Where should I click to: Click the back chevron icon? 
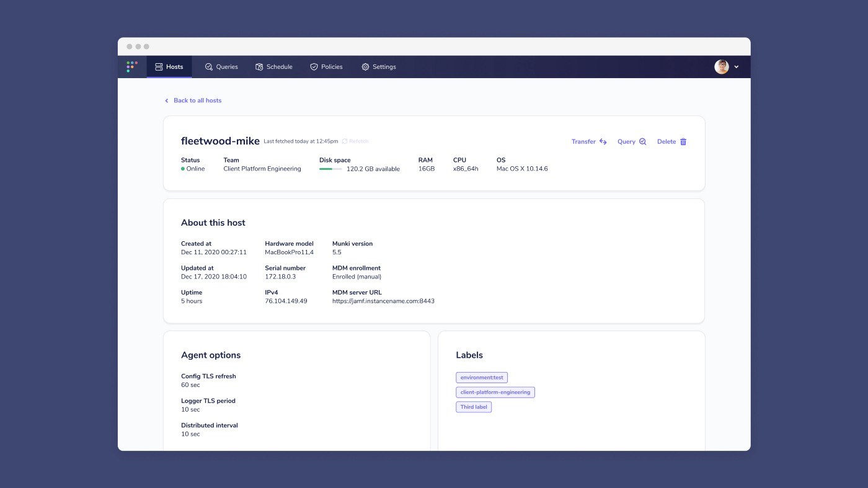167,100
